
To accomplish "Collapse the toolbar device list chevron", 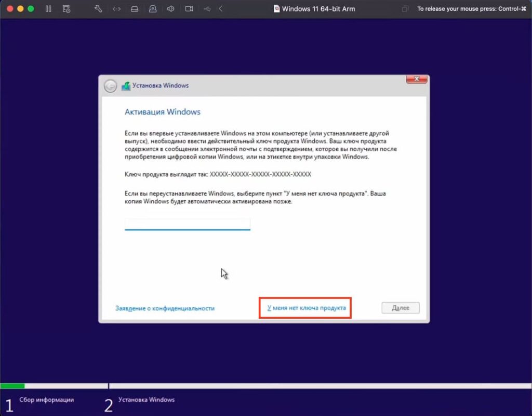I will click(x=221, y=9).
